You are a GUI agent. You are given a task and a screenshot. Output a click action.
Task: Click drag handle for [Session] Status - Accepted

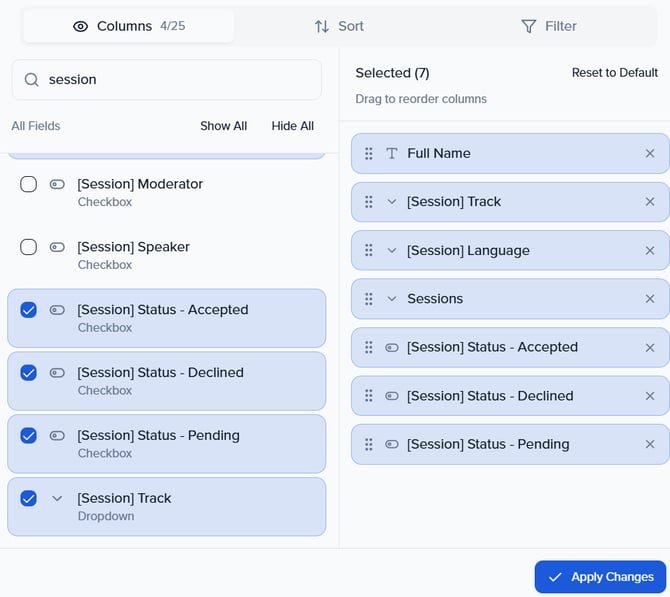coord(369,348)
